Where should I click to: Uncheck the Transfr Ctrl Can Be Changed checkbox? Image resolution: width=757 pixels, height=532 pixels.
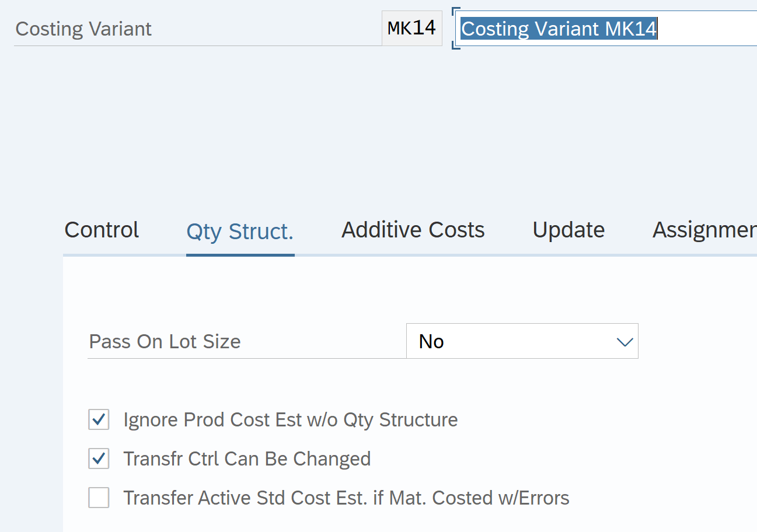[x=99, y=459]
